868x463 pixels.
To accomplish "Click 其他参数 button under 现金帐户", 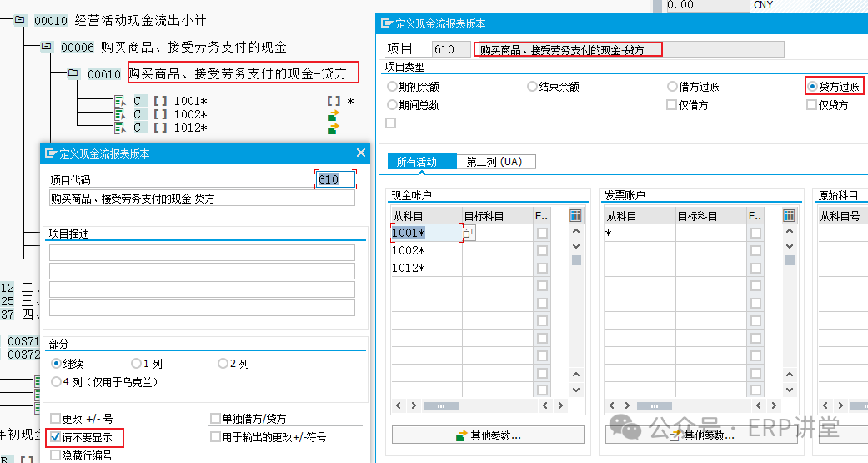I will tap(488, 435).
